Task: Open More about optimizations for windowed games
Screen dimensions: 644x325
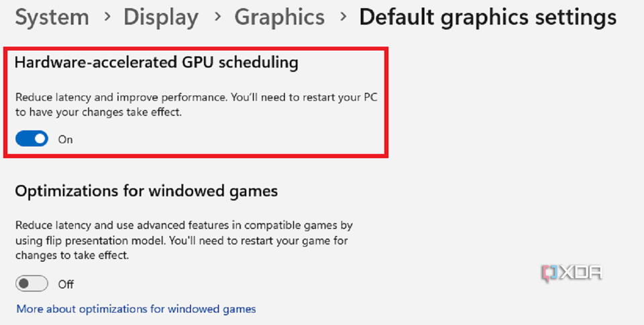Action: pyautogui.click(x=136, y=309)
